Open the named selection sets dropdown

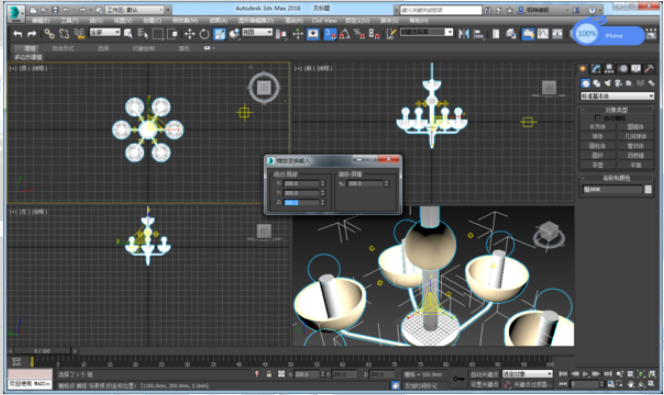point(426,32)
